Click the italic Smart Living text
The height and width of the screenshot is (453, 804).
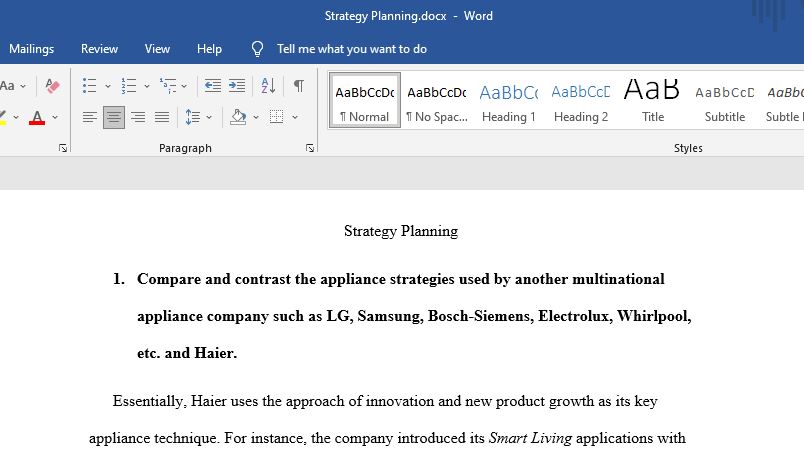tap(530, 438)
